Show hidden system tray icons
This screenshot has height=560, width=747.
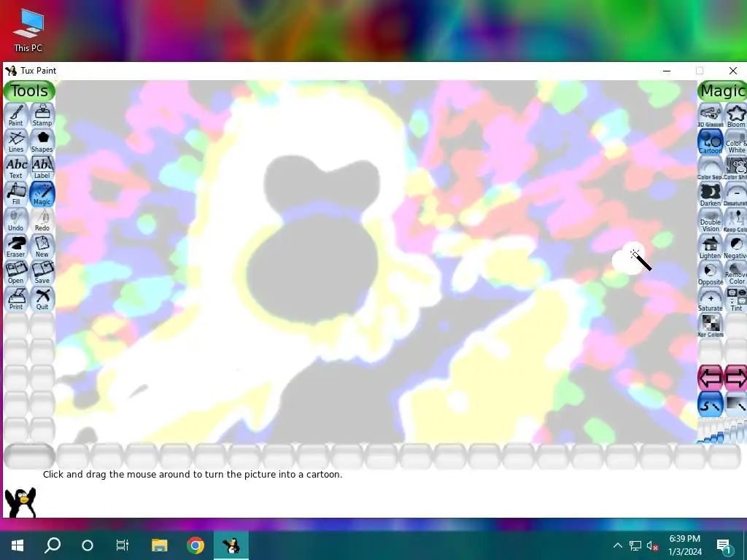click(617, 545)
